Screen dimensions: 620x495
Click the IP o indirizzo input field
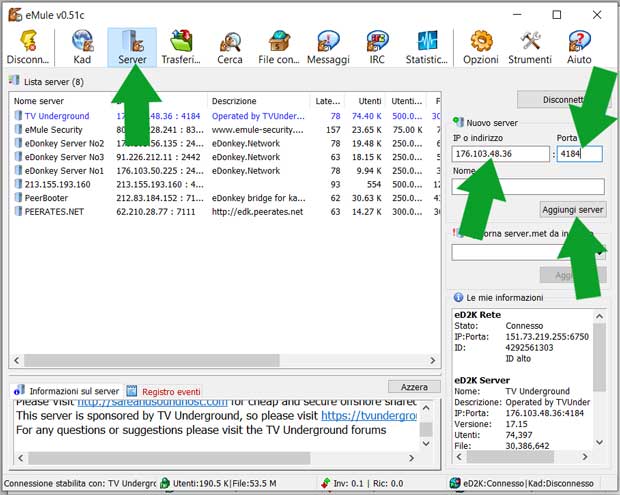click(x=501, y=153)
